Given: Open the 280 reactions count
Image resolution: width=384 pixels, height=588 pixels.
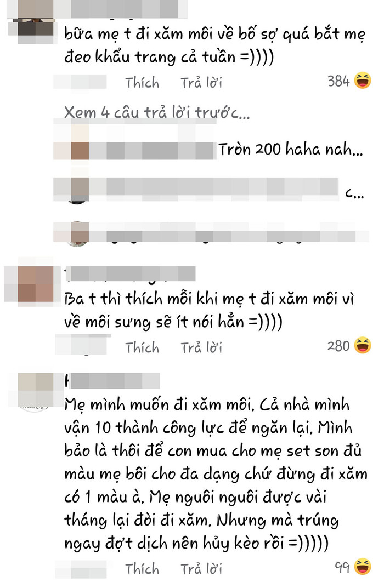Looking at the screenshot, I should 338,346.
